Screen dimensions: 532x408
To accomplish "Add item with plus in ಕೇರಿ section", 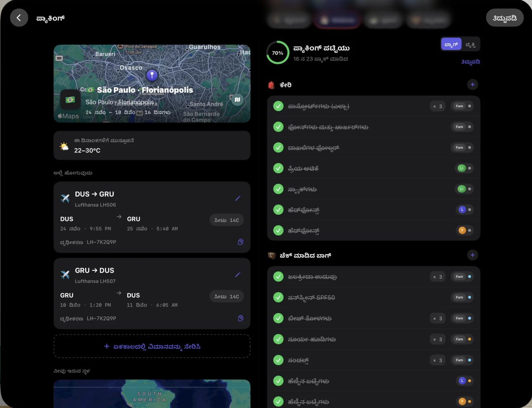I will pos(473,85).
